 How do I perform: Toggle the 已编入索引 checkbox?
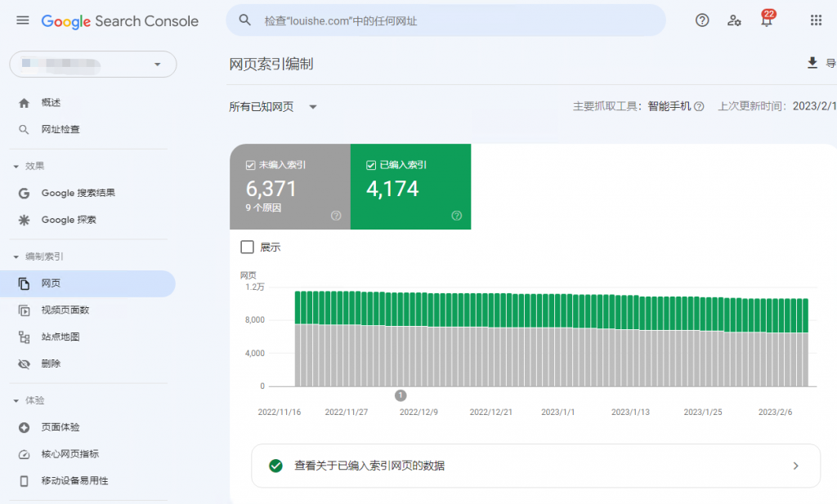371,165
